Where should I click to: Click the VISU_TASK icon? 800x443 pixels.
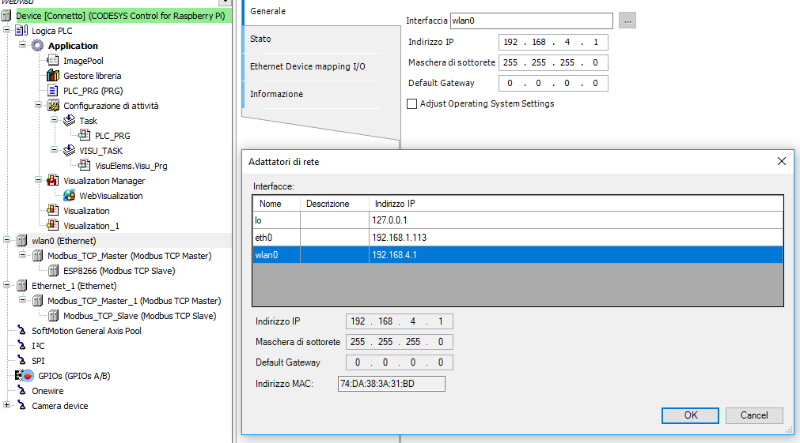click(x=69, y=151)
